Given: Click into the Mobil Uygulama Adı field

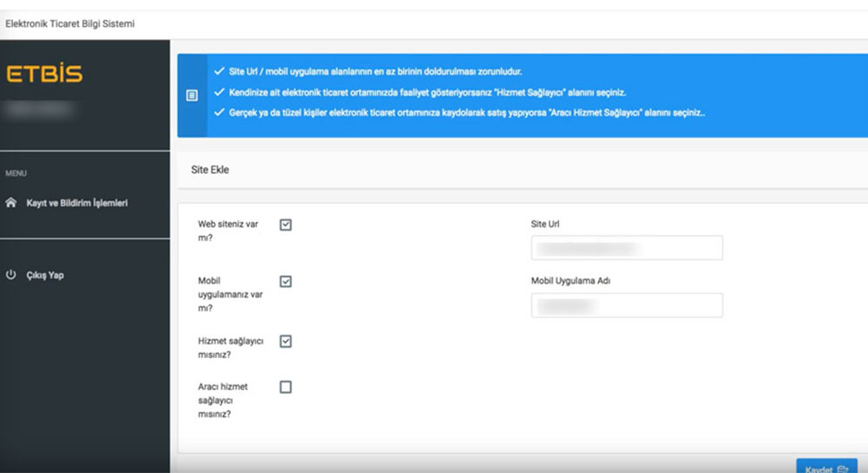Looking at the screenshot, I should (x=626, y=305).
